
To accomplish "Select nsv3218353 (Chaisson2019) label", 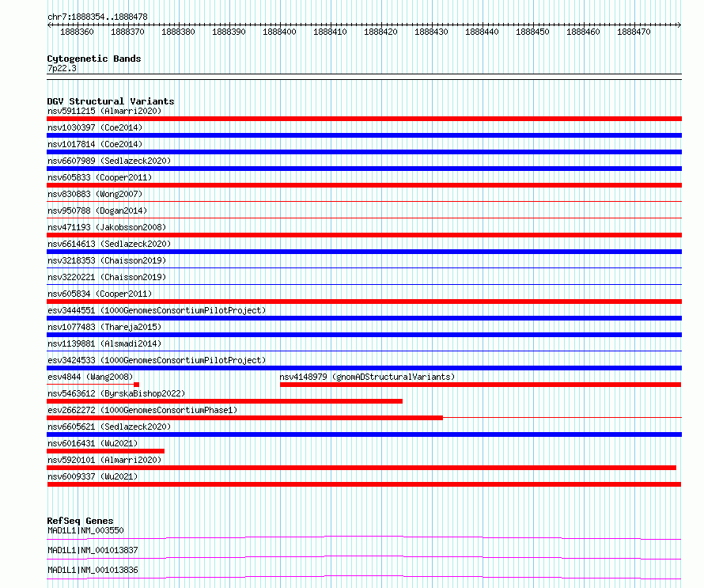I will tap(107, 260).
